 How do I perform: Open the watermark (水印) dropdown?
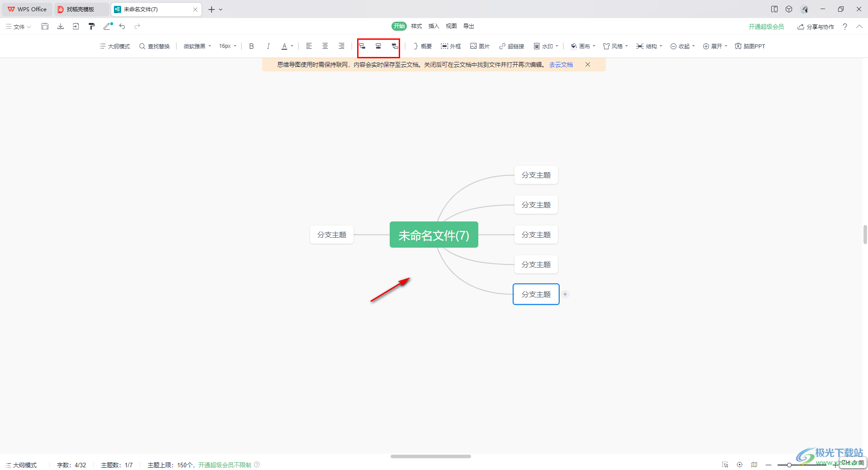[546, 46]
